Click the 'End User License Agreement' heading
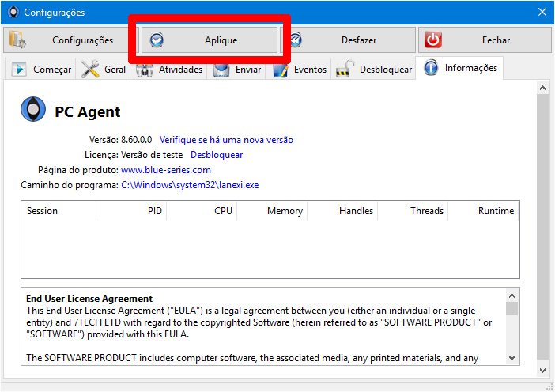This screenshot has width=555, height=392. [x=89, y=299]
